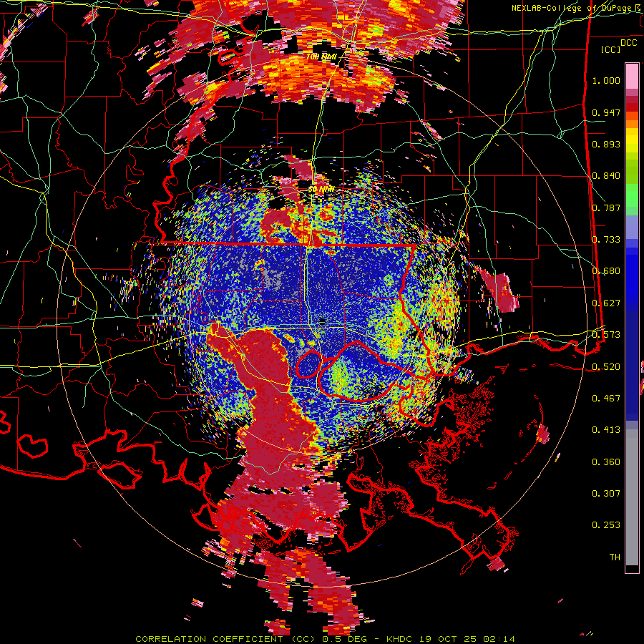Select the 0.520 scale value
Viewport: 644px width, 644px height.
click(606, 366)
